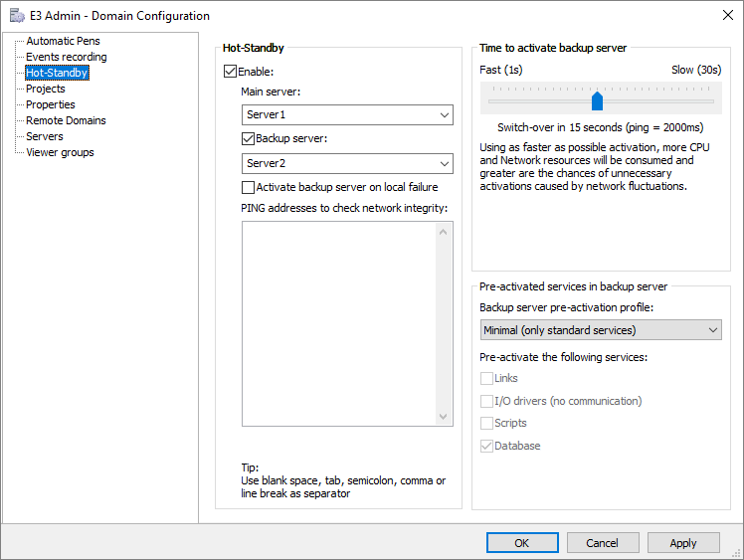
Task: Select Projects in the left tree
Action: pos(46,89)
